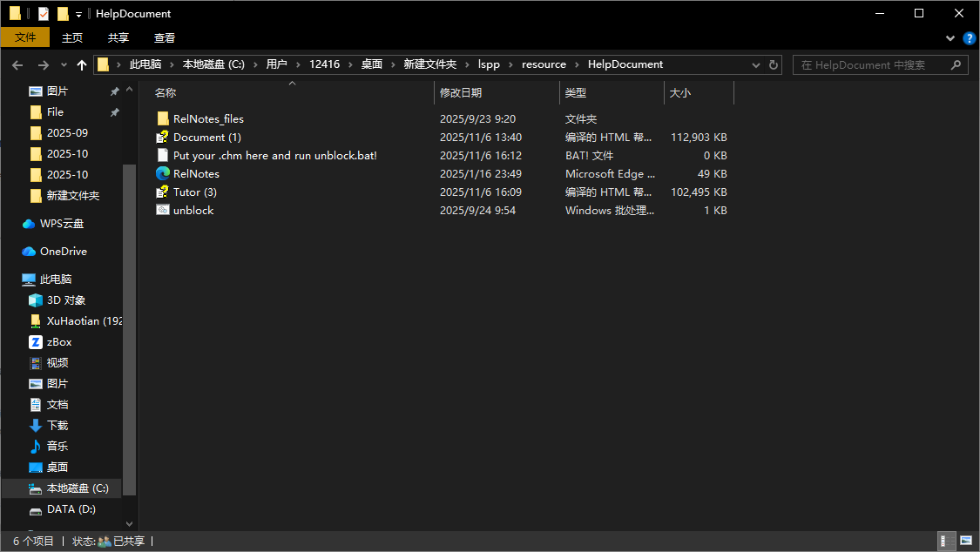Select the file name "Put your .chm here and run unblock.bat!"

(275, 156)
